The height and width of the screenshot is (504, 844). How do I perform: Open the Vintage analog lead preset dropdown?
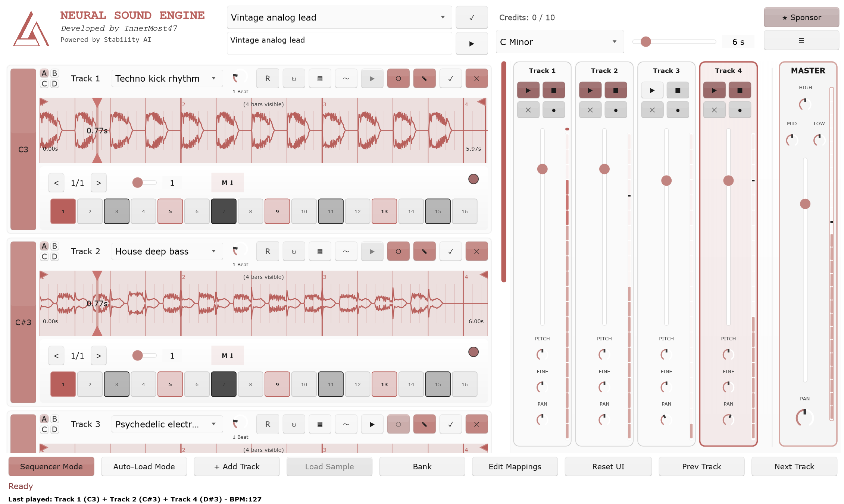tap(339, 17)
